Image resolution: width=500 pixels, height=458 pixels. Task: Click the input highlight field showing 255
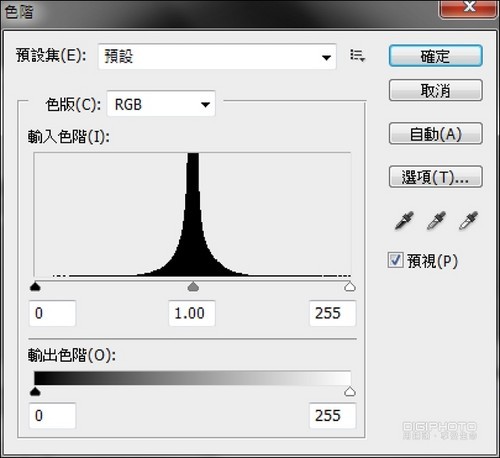pos(333,313)
